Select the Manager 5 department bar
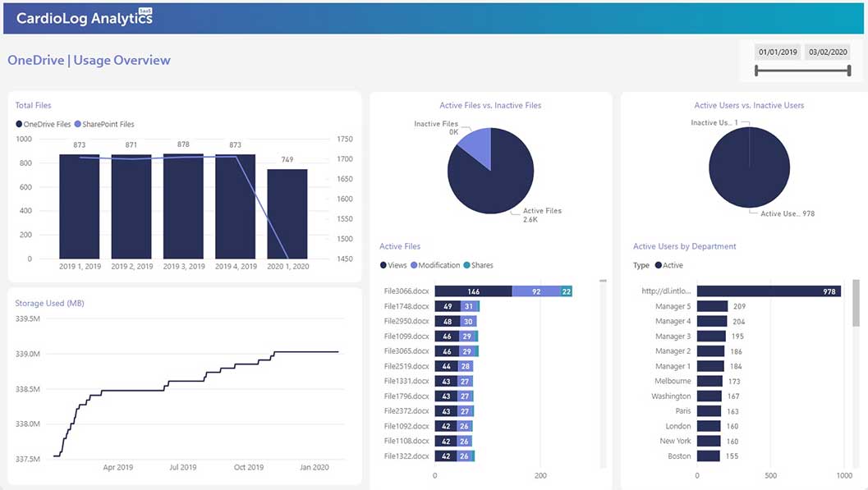The image size is (868, 490). pyautogui.click(x=713, y=306)
